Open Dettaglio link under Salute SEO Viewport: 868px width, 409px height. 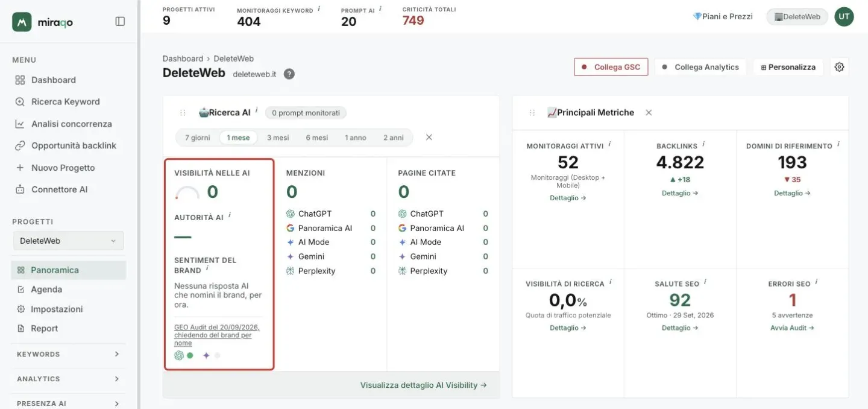point(680,328)
